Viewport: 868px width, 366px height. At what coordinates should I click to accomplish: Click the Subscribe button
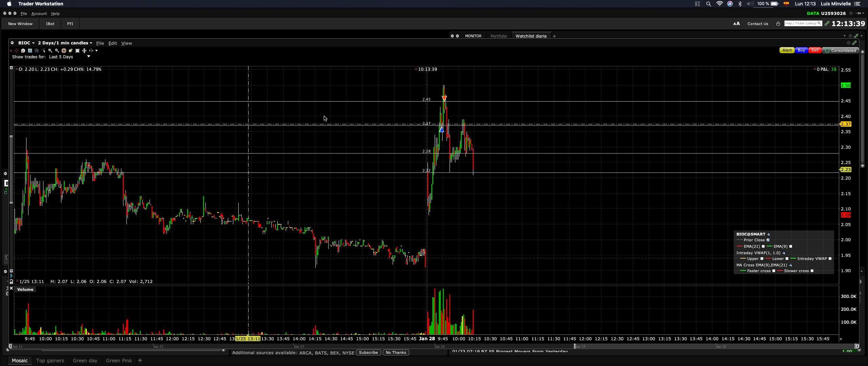point(368,352)
